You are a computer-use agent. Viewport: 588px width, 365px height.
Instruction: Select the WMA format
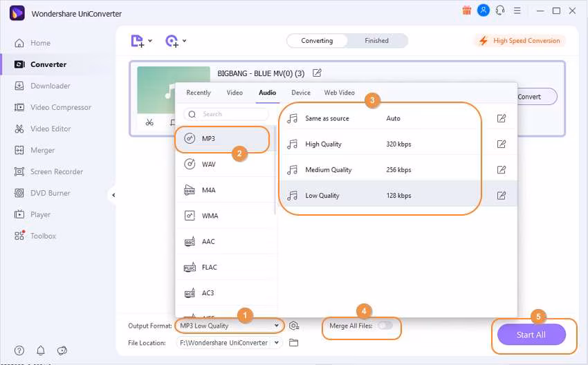pyautogui.click(x=225, y=216)
